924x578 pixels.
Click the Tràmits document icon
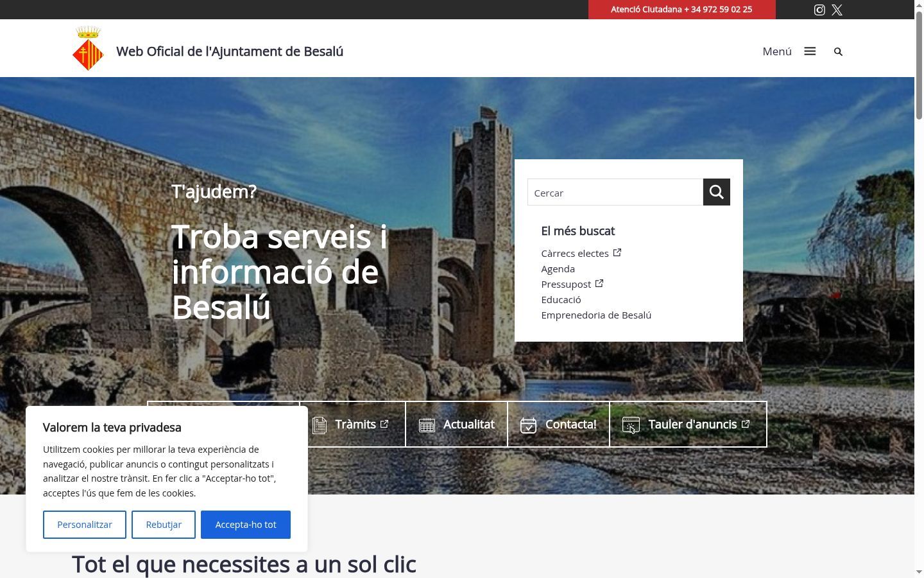(x=320, y=425)
